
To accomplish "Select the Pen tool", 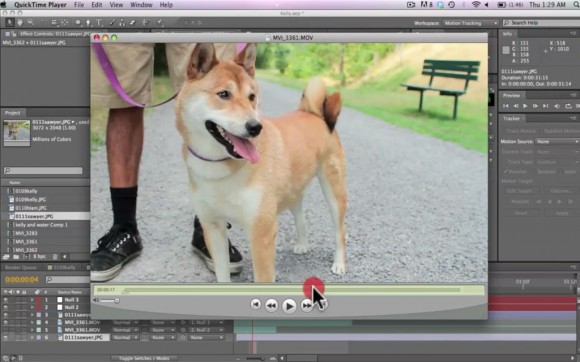I will pyautogui.click(x=88, y=23).
